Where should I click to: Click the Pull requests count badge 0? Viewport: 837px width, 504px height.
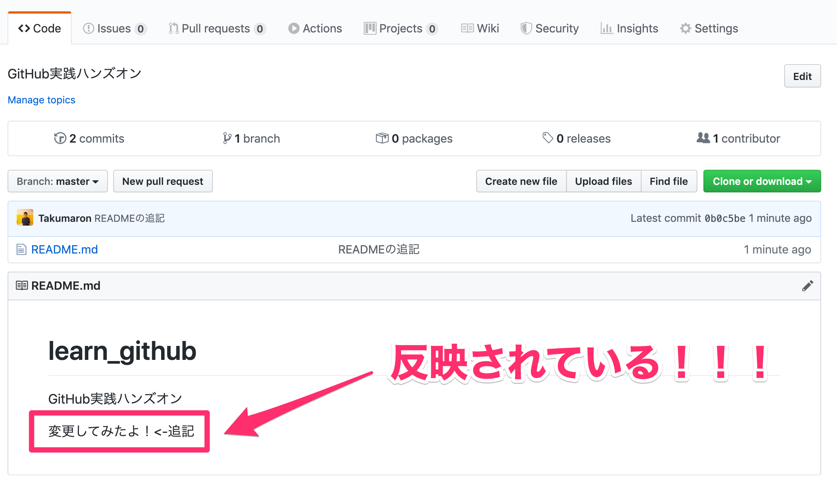260,29
